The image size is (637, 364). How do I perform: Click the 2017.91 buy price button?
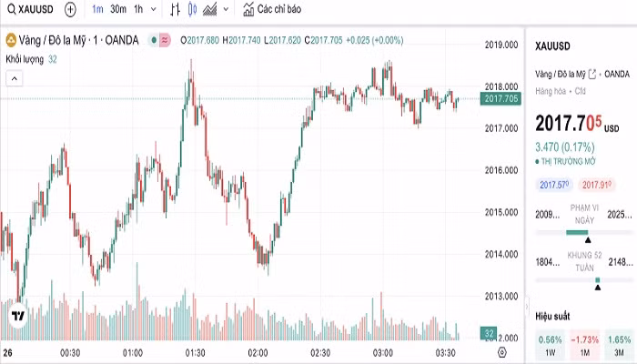point(597,185)
